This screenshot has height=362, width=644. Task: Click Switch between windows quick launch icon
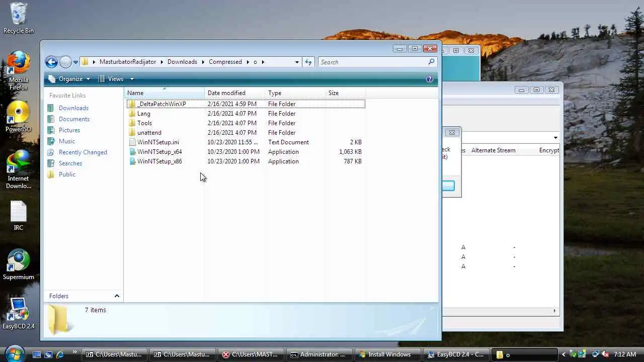coord(48,354)
